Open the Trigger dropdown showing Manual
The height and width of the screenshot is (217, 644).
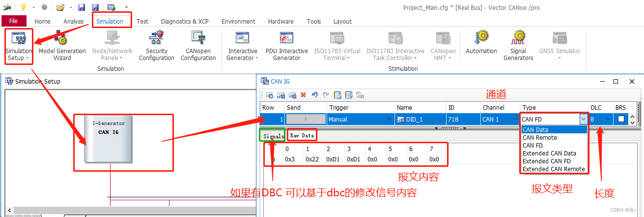pyautogui.click(x=390, y=119)
